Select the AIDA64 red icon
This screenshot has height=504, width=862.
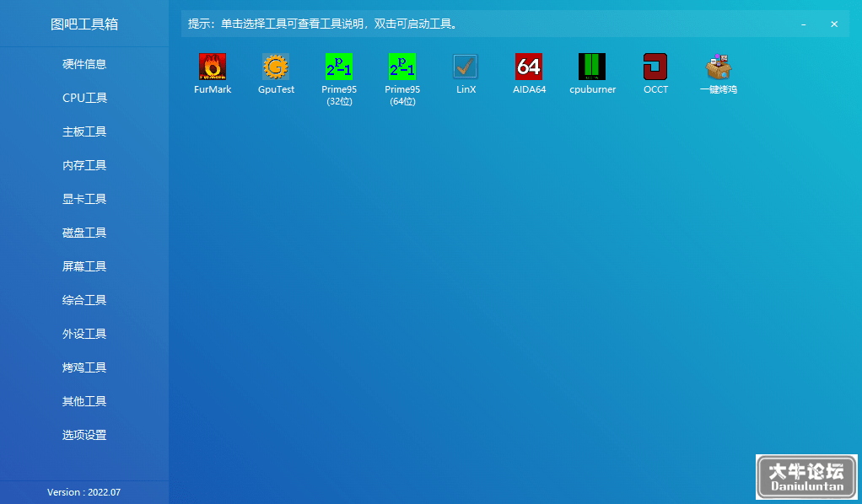(529, 67)
